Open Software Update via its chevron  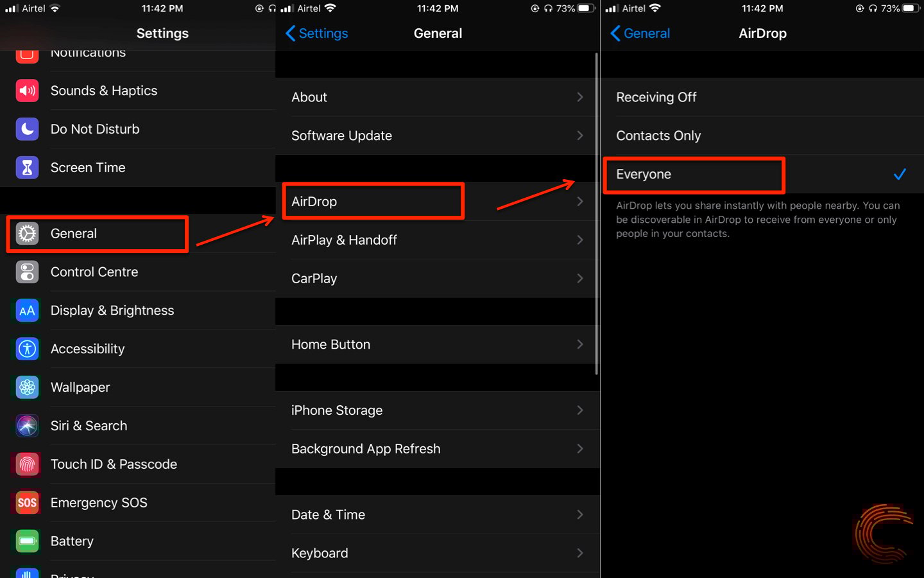pos(579,136)
